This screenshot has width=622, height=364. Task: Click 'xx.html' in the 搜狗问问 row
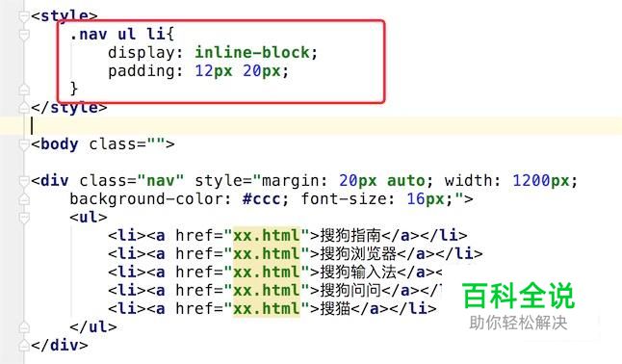pos(266,290)
